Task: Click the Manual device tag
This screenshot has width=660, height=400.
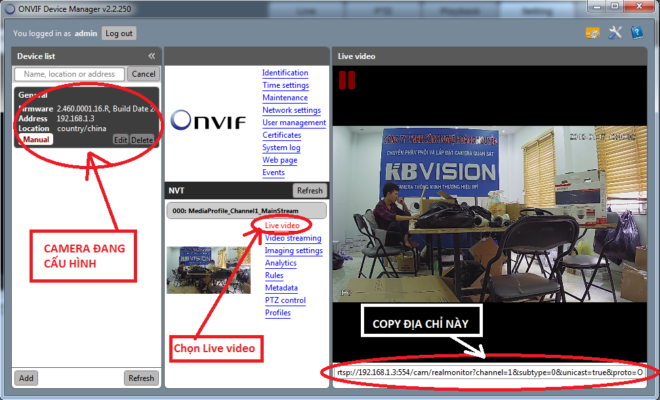Action: coord(36,139)
